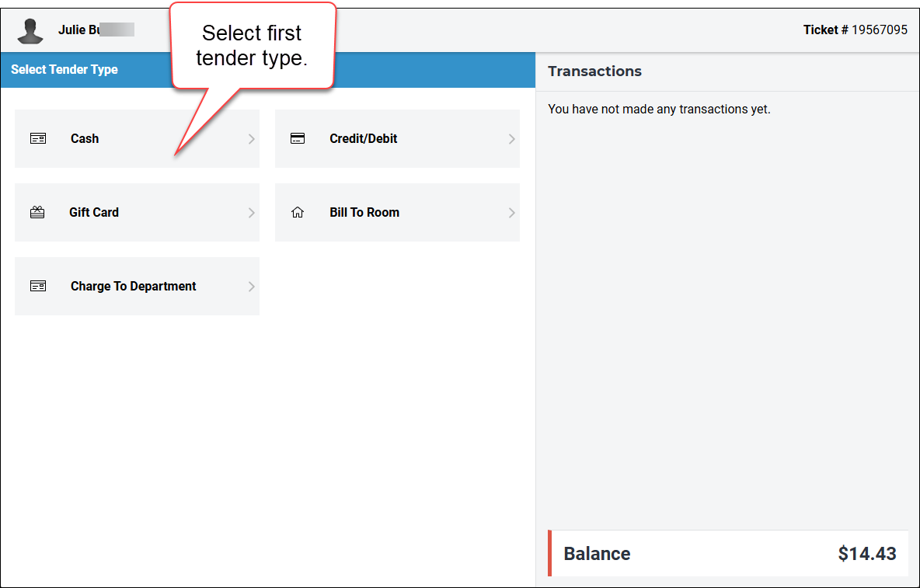Click the Ticket # 19567095 text
Image resolution: width=920 pixels, height=588 pixels.
click(856, 30)
